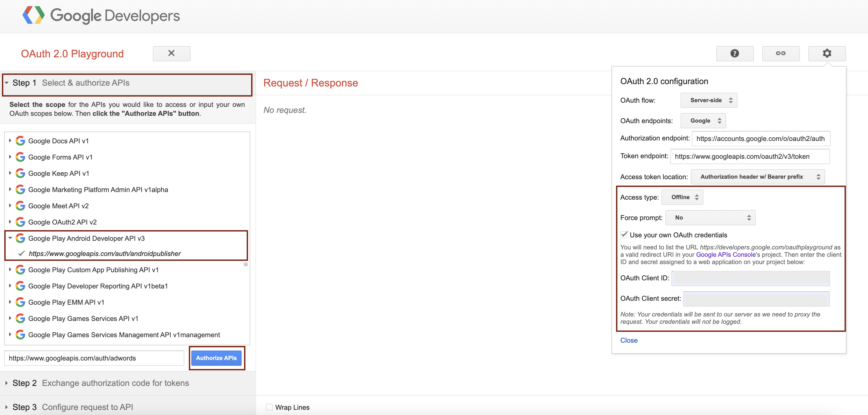The width and height of the screenshot is (868, 415).
Task: Deselect the androidpublisher scope checkmark
Action: click(21, 254)
